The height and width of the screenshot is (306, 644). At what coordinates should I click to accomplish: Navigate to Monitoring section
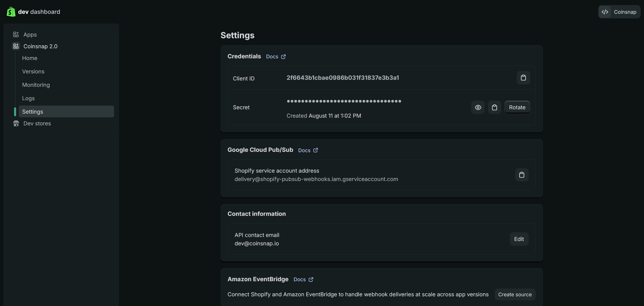tap(36, 85)
